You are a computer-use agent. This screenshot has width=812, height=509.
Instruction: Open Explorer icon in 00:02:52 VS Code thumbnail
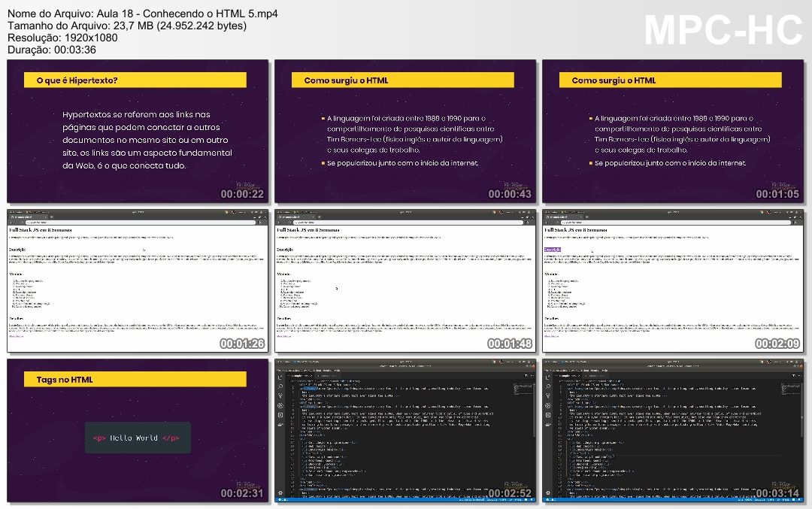click(280, 377)
